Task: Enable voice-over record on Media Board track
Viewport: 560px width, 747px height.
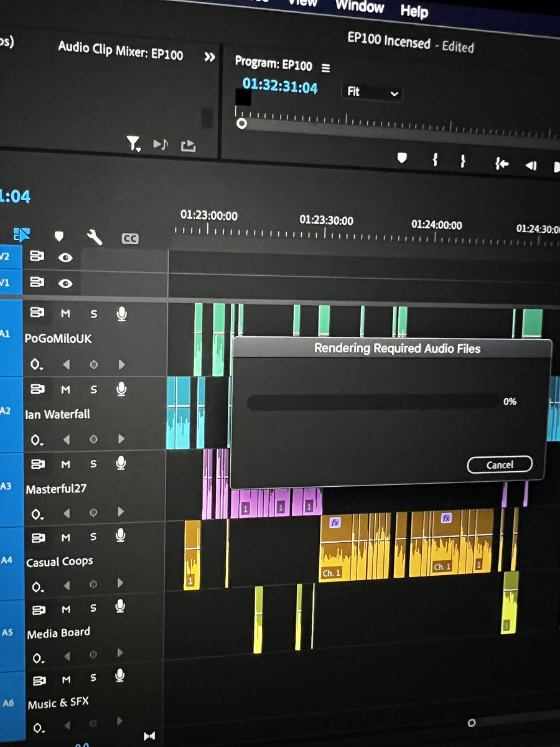Action: coord(121,606)
